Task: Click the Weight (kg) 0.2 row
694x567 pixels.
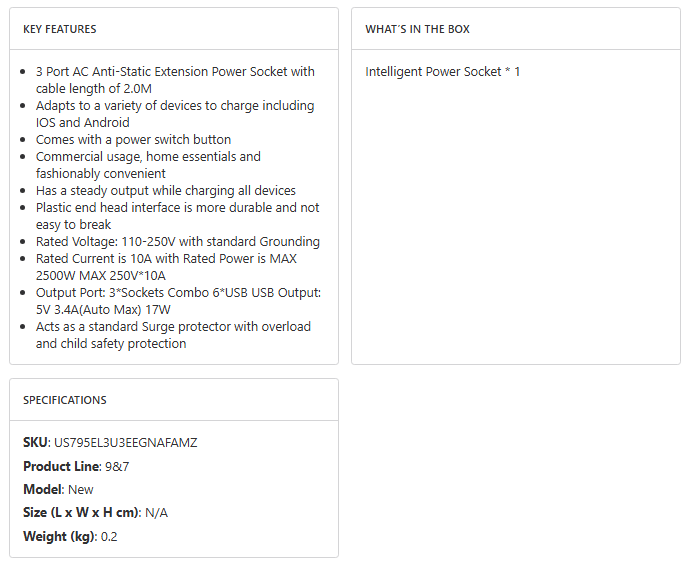Action: [x=70, y=537]
